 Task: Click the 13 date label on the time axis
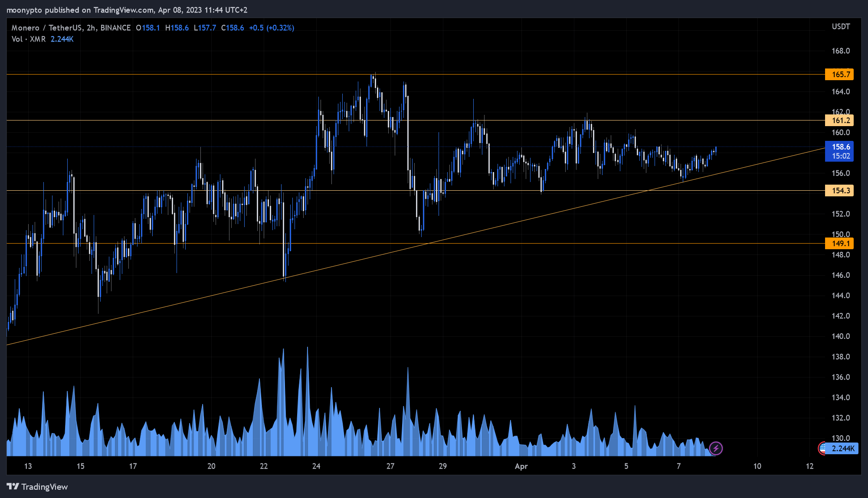28,466
